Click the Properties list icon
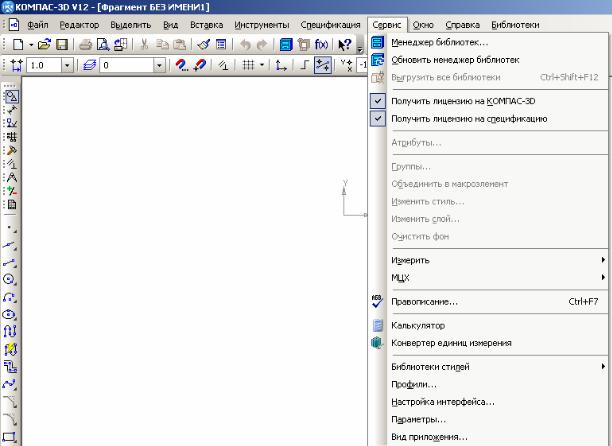Screen dimensions: 612x446 pyautogui.click(x=221, y=45)
